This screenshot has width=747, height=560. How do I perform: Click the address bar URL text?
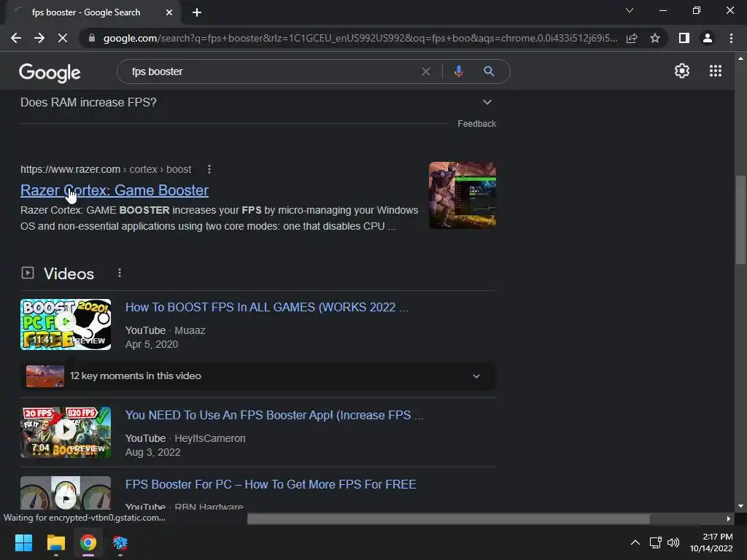[x=360, y=38]
